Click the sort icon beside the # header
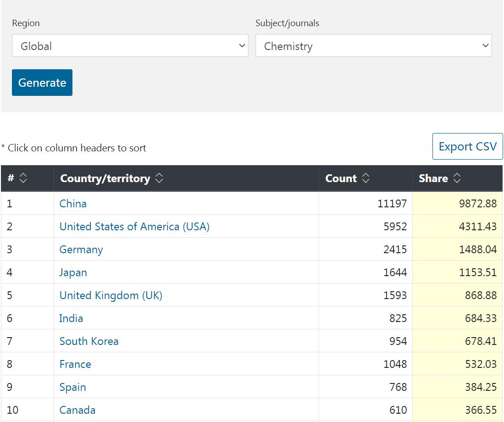504x422 pixels. [x=23, y=178]
